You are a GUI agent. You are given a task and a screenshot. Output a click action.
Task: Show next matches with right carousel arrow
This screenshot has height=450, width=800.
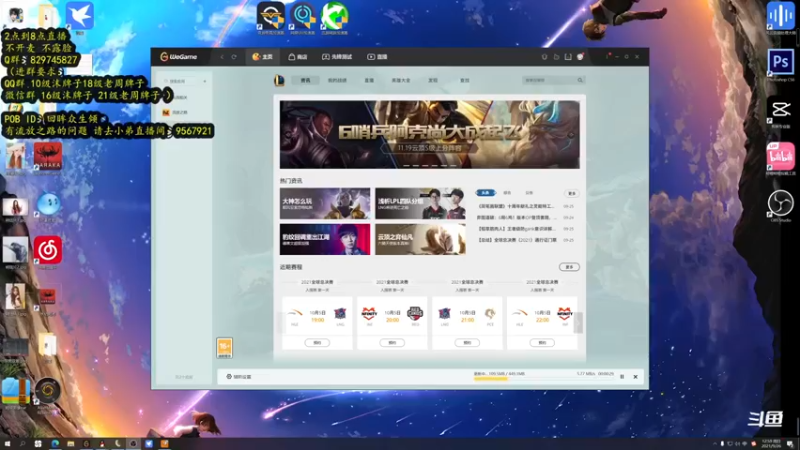(578, 322)
